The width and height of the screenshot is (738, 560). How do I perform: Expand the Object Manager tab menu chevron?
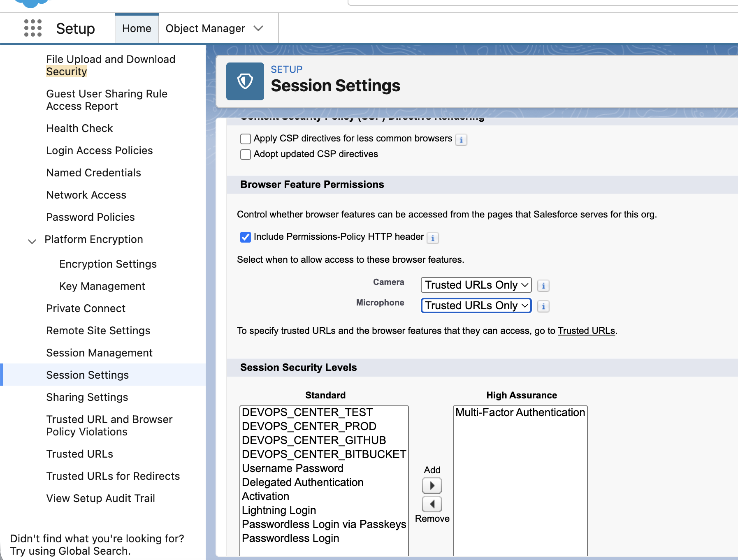pyautogui.click(x=258, y=28)
